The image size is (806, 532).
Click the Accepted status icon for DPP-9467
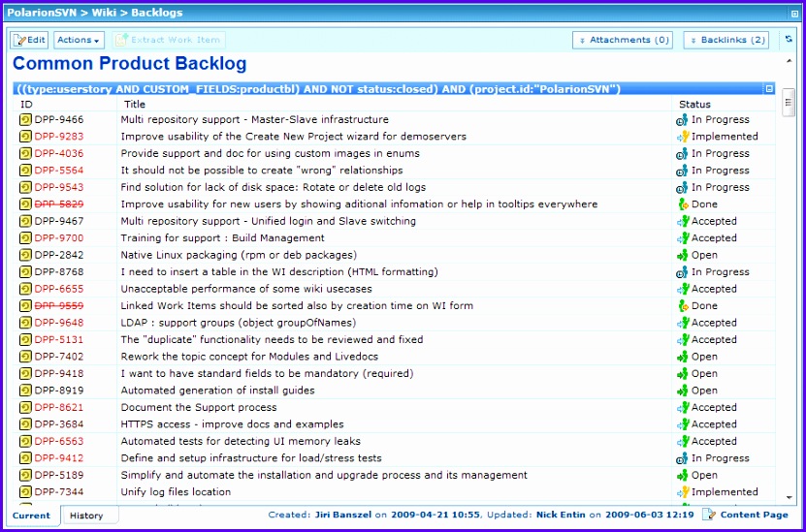coord(682,222)
